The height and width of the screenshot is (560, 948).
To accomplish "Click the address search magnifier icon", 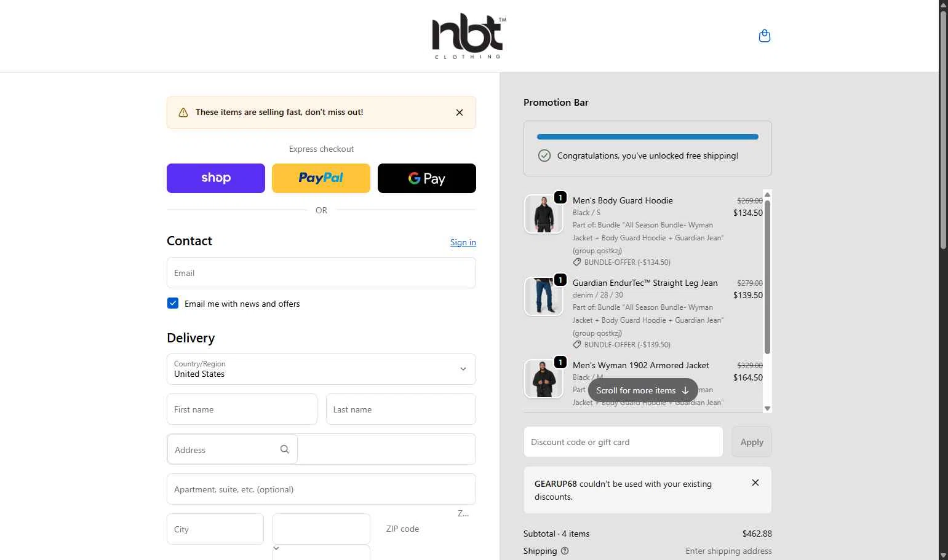I will point(284,449).
